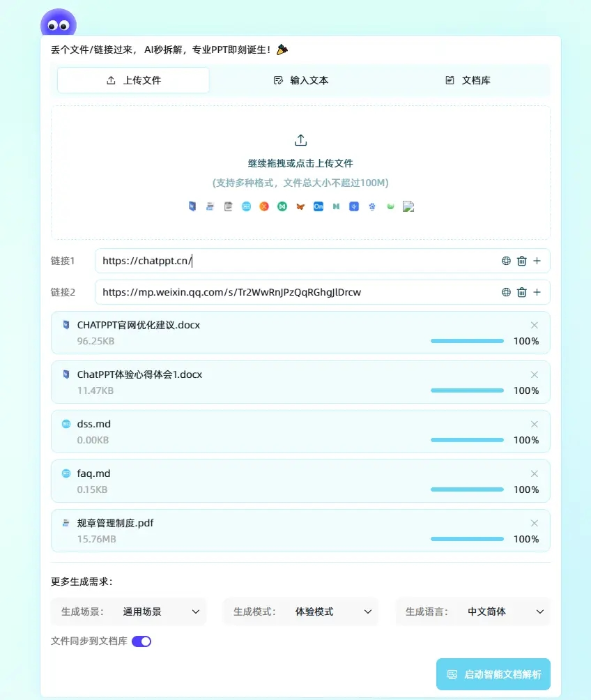Click progress bar of dss.md
The width and height of the screenshot is (591, 700).
(x=467, y=440)
